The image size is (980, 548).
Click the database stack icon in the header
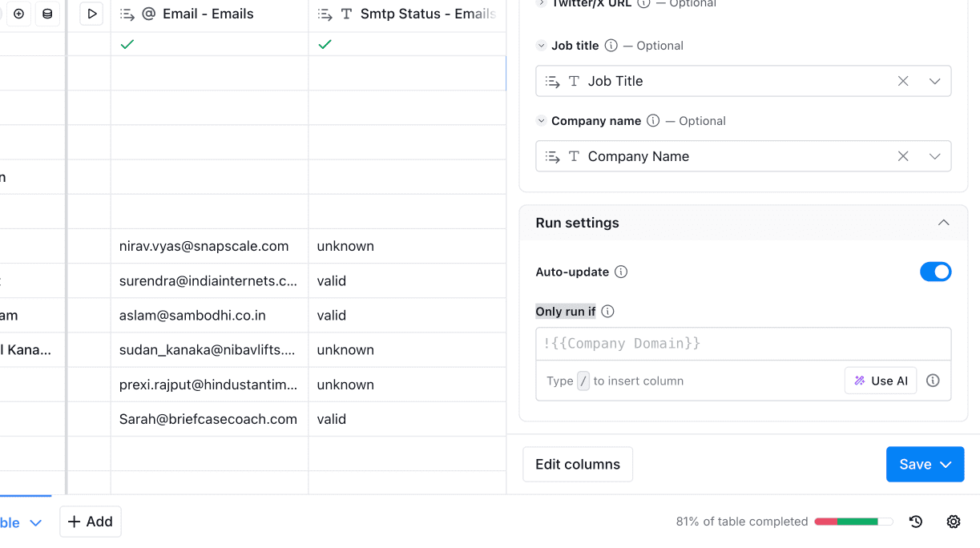tap(48, 14)
